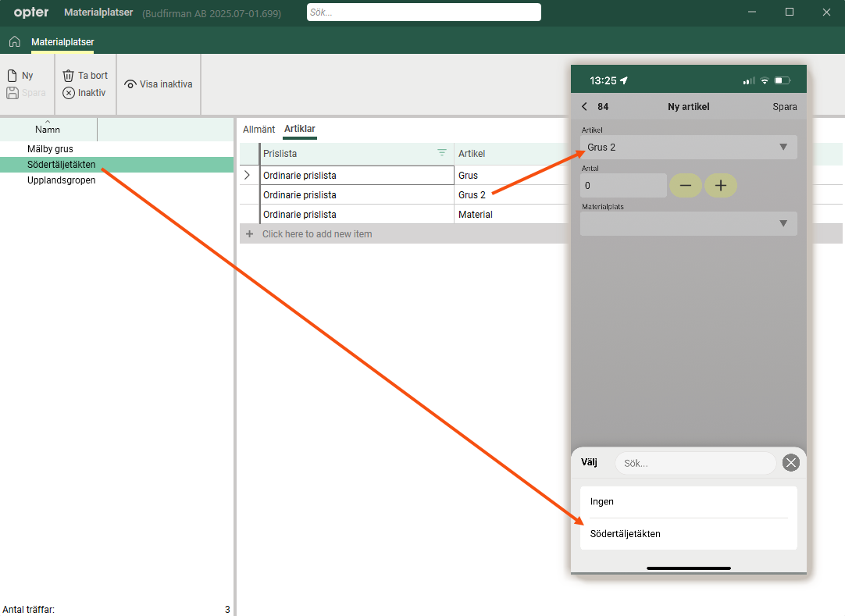Click the Ny new document icon

click(x=12, y=76)
